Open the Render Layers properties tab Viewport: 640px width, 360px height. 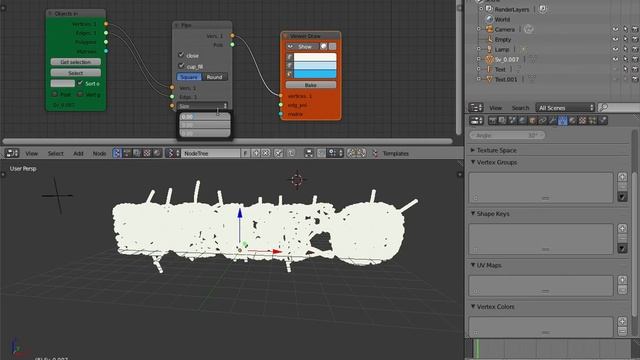click(x=502, y=120)
